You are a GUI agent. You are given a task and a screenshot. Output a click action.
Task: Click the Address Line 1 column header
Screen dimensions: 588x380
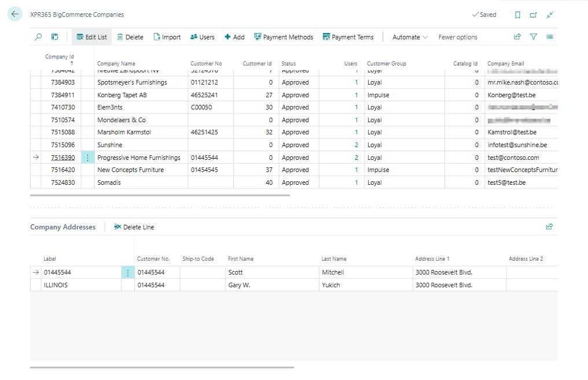pyautogui.click(x=432, y=259)
